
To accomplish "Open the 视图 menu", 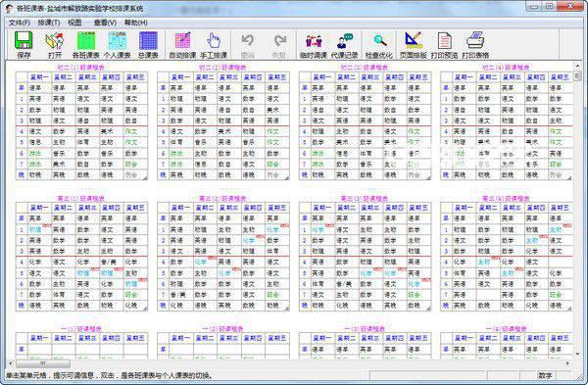I will coord(74,23).
